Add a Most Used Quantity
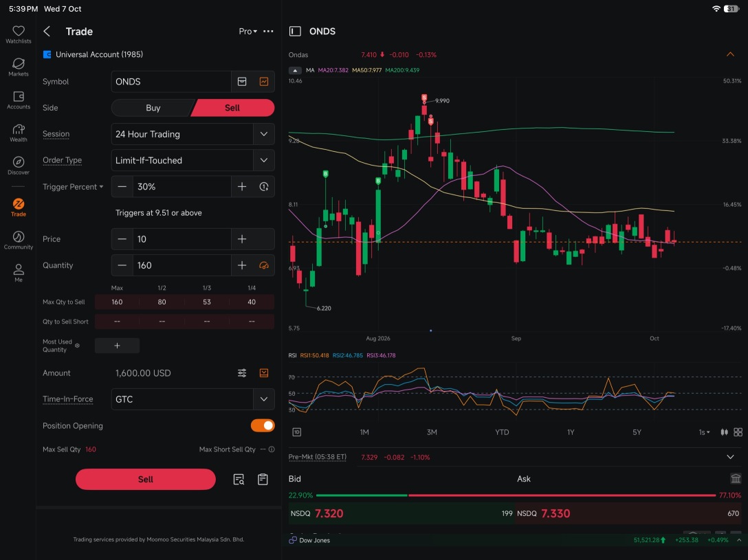Image resolution: width=748 pixels, height=560 pixels. pyautogui.click(x=117, y=346)
